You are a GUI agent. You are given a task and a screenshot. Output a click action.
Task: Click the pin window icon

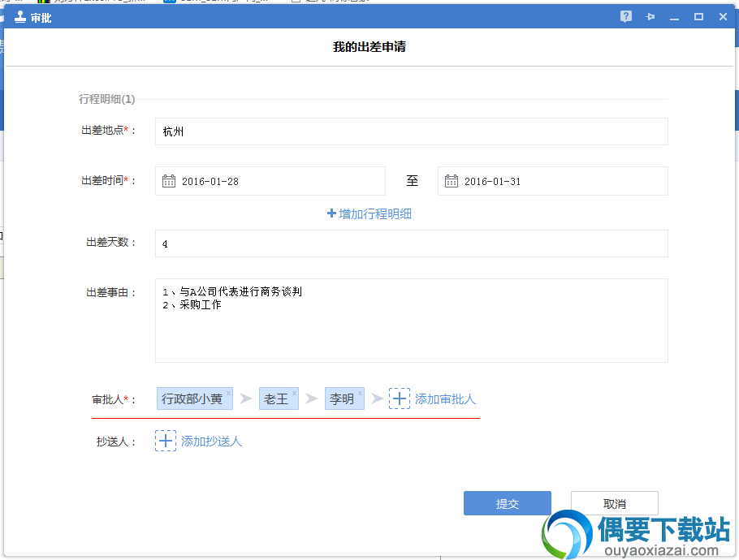point(650,17)
